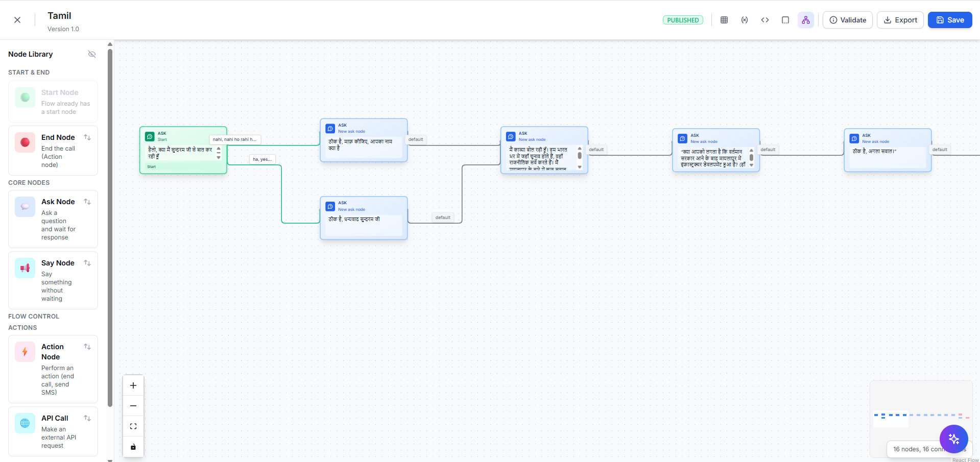
Task: Click the swap arrows on Say Node
Action: [x=87, y=263]
